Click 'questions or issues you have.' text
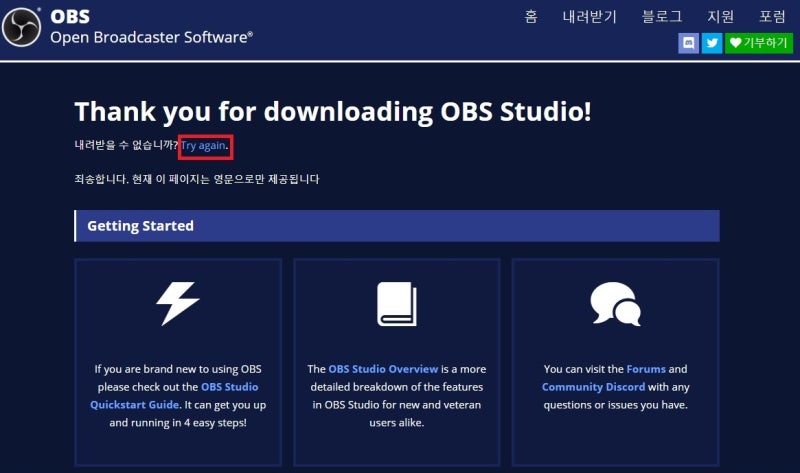Viewport: 800px width, 473px height. pos(615,405)
